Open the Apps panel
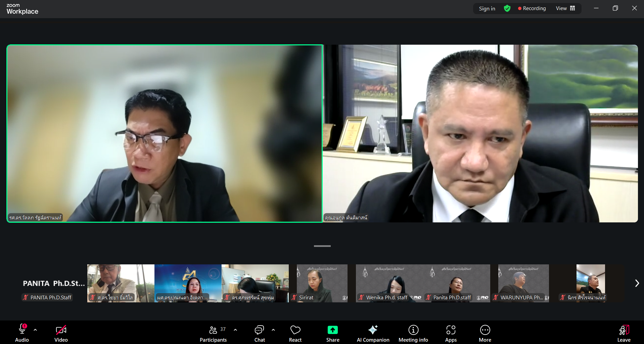The height and width of the screenshot is (344, 644). 451,333
